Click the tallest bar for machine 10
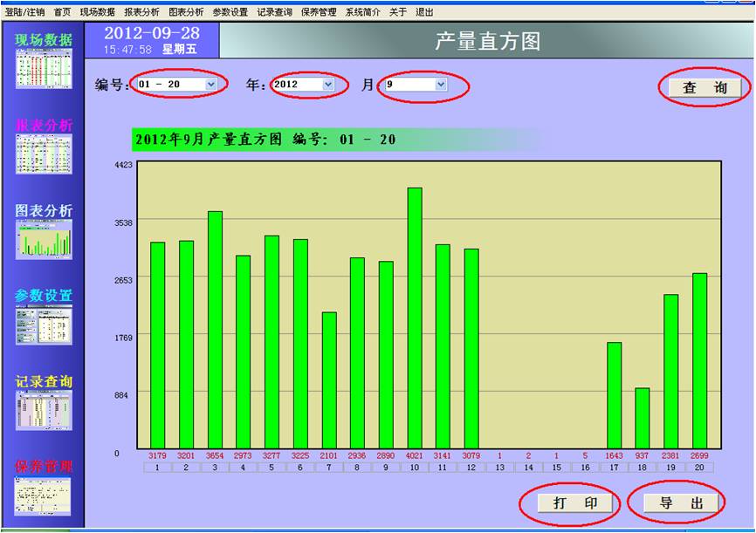 pyautogui.click(x=415, y=318)
